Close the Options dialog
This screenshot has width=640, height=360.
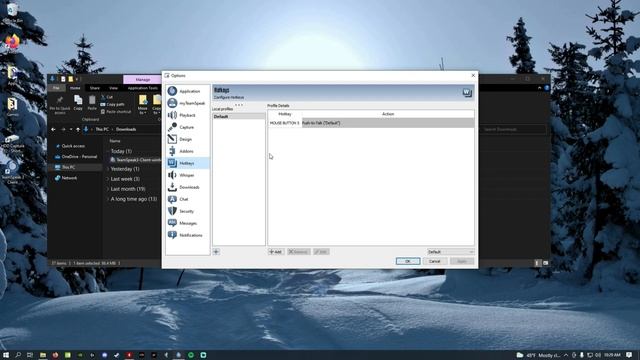(x=473, y=76)
